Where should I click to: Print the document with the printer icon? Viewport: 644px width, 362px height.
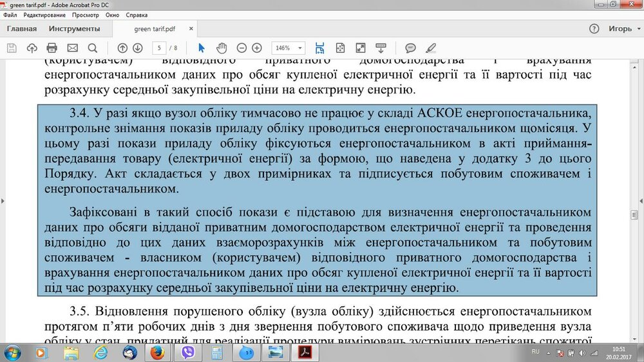tap(52, 48)
